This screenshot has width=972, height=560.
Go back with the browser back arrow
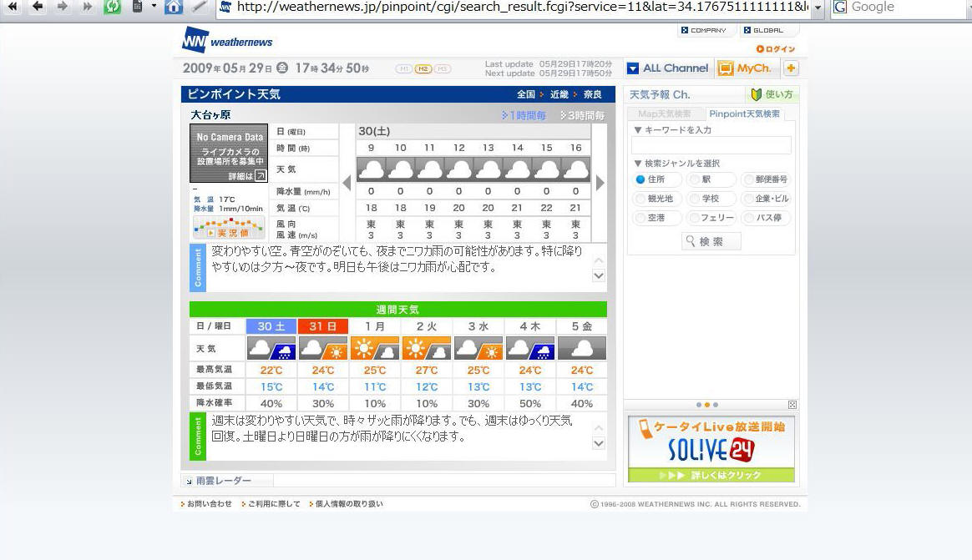(x=38, y=7)
